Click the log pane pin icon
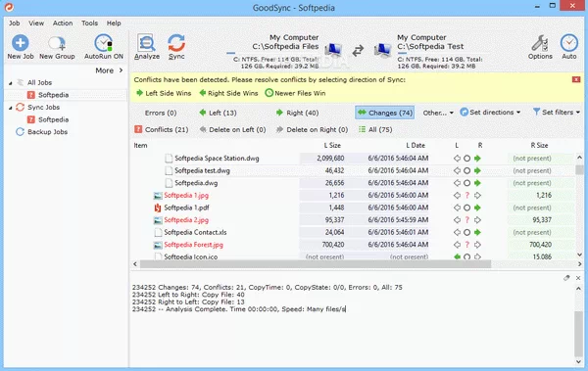The image size is (588, 371). pyautogui.click(x=566, y=278)
